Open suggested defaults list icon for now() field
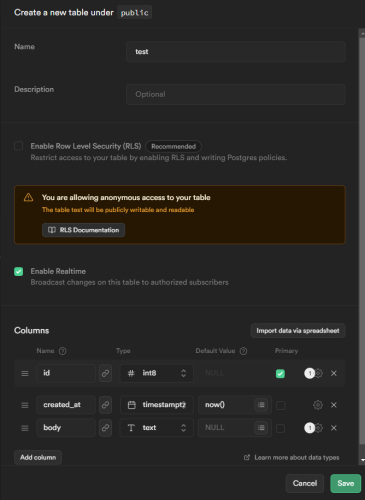This screenshot has height=500, width=365. (x=261, y=405)
